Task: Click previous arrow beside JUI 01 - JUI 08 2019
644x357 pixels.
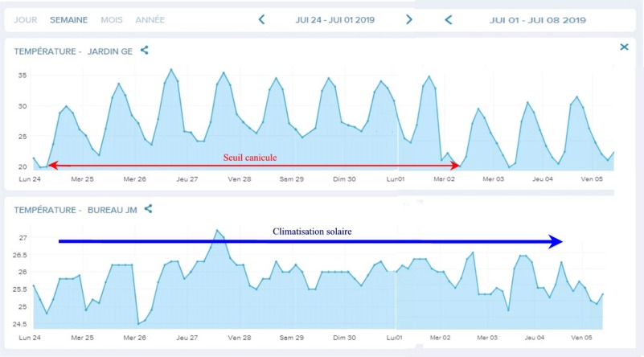Action: click(x=449, y=20)
